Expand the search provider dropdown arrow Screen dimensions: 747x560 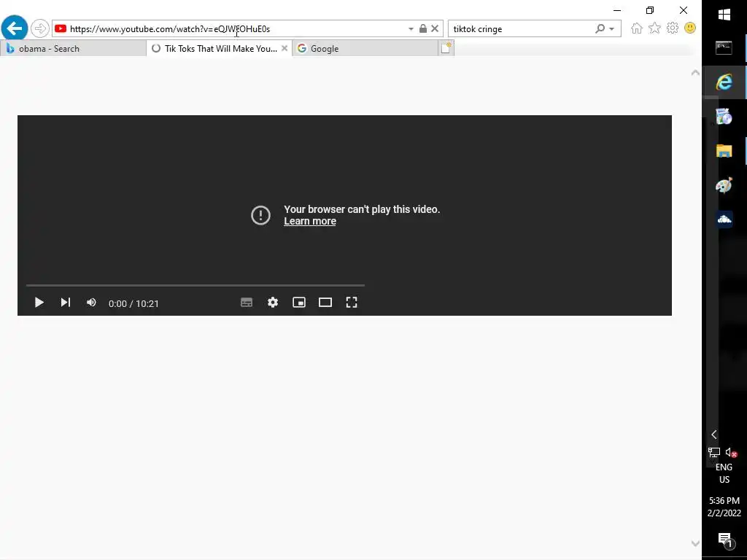tap(612, 29)
